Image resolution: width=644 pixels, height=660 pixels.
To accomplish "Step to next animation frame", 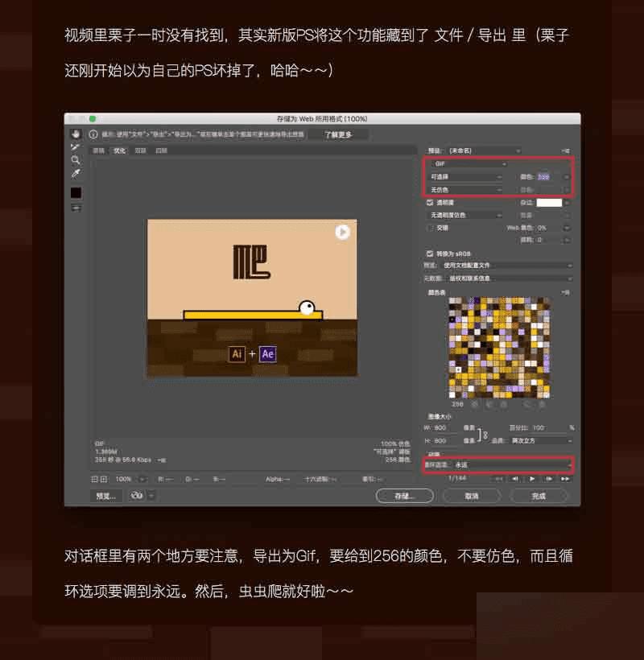I will (x=549, y=479).
